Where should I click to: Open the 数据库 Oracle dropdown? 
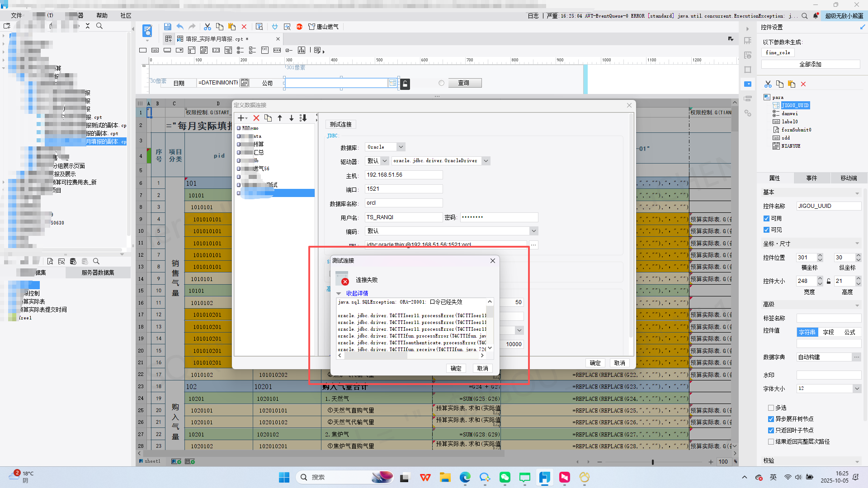point(401,147)
